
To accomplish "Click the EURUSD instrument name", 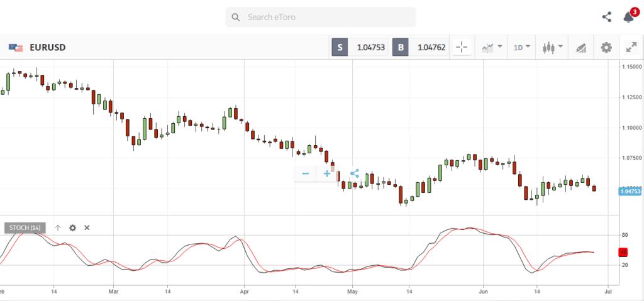I will [x=48, y=48].
